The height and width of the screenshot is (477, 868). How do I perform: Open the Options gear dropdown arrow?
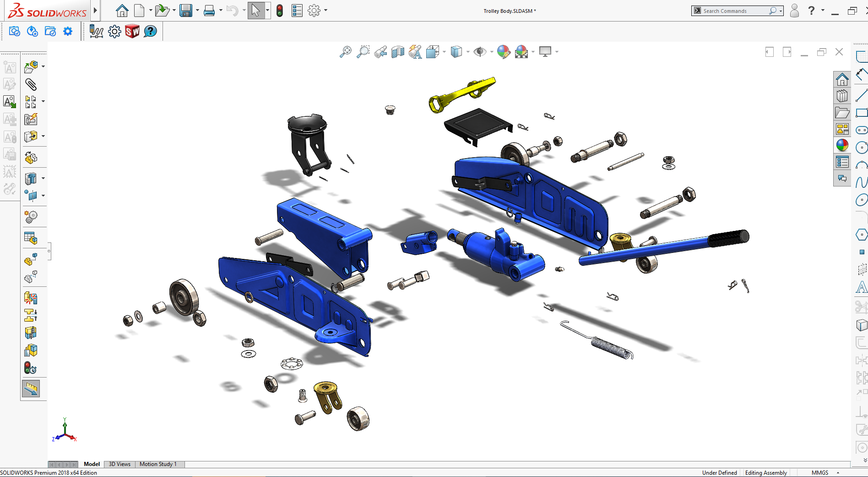tap(326, 11)
